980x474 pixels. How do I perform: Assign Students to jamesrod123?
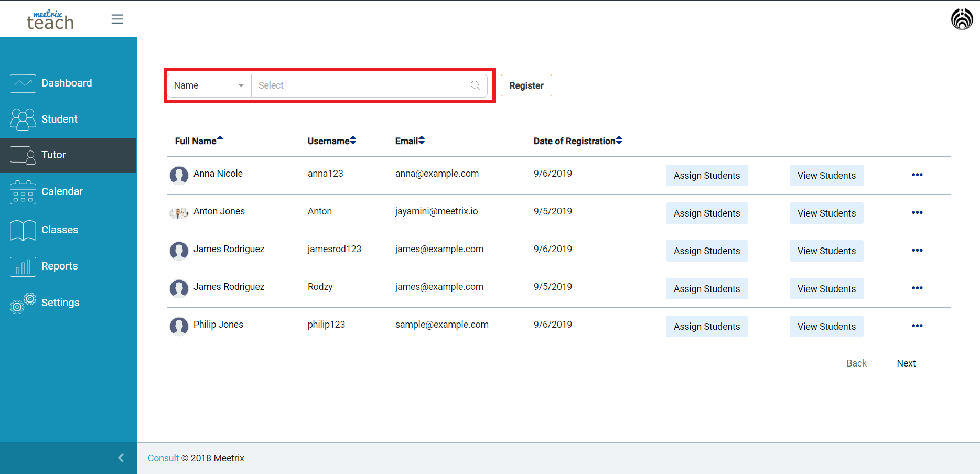point(707,251)
